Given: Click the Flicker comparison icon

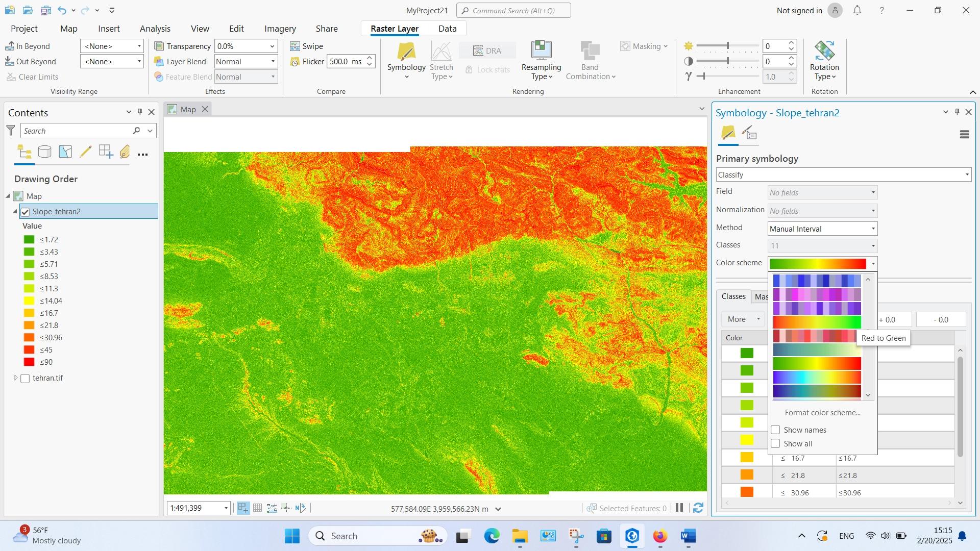Looking at the screenshot, I should (296, 61).
